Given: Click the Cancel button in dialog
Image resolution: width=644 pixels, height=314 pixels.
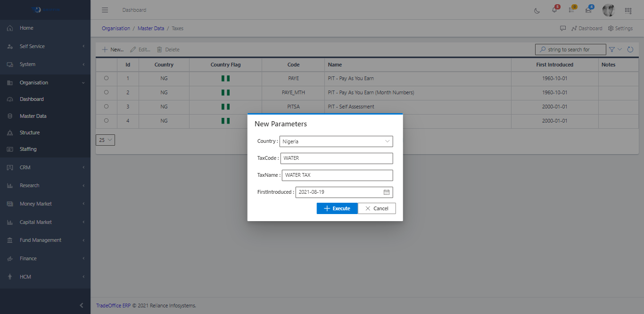Looking at the screenshot, I should click(x=377, y=208).
